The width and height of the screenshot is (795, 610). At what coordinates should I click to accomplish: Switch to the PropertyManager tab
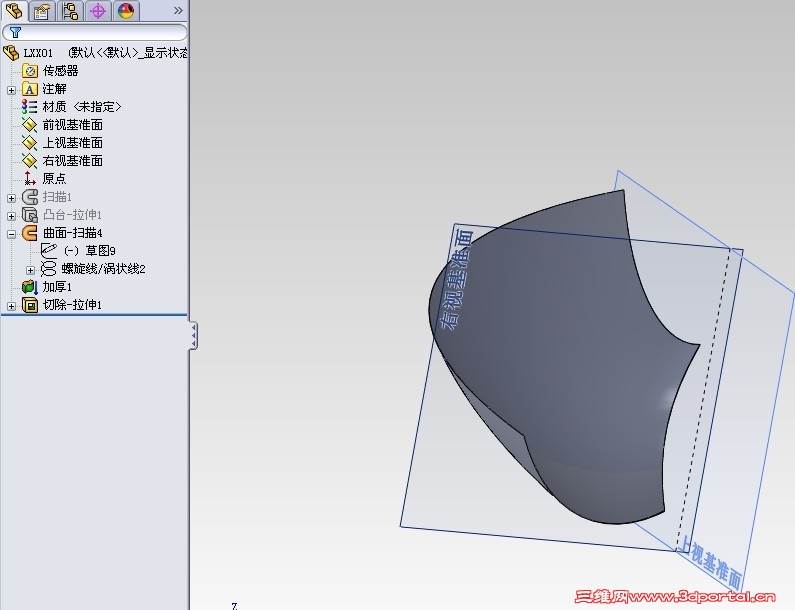pos(42,11)
